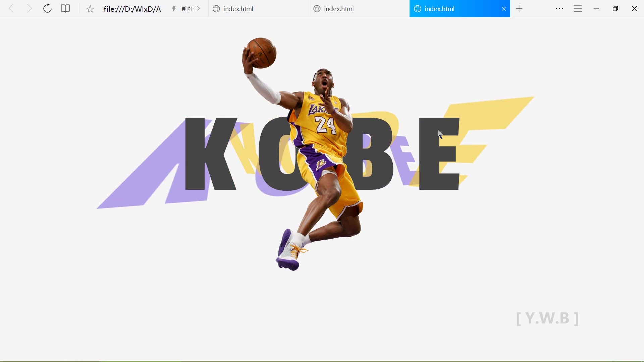This screenshot has height=362, width=644.
Task: Switch to the first index.html tab
Action: point(259,9)
